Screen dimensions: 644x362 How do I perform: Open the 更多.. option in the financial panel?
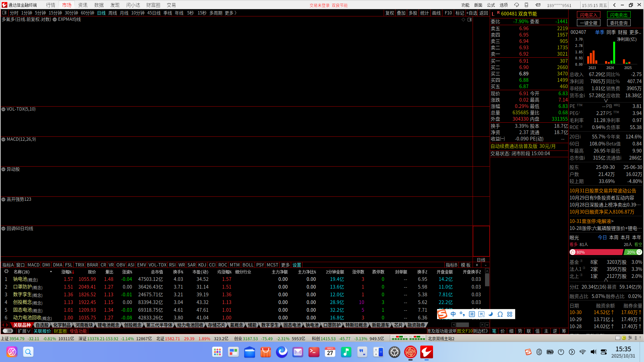click(x=635, y=32)
